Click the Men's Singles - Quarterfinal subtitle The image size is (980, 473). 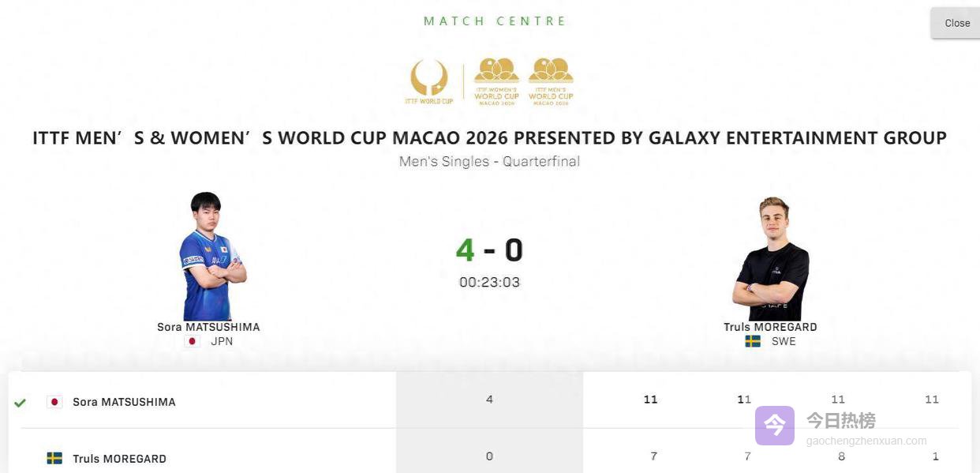[489, 161]
